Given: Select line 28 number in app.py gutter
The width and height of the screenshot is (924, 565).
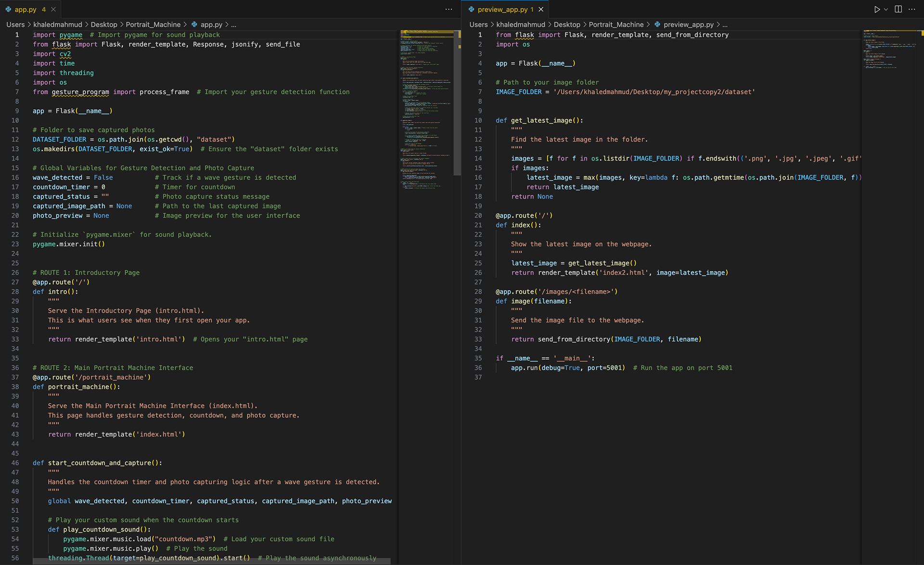Looking at the screenshot, I should coord(15,292).
